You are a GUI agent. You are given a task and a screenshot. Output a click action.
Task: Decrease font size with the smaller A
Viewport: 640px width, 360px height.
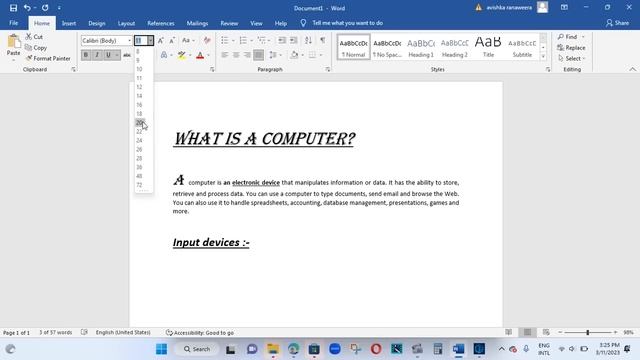pyautogui.click(x=172, y=40)
